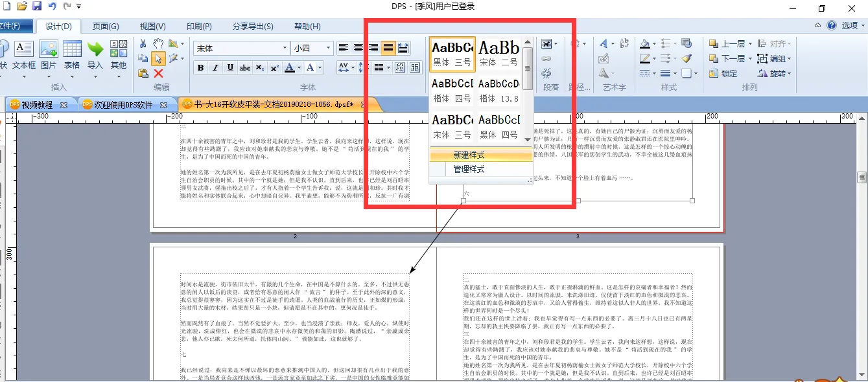Viewport: 868px width, 382px height.
Task: Select the hand pan tool
Action: [158, 43]
